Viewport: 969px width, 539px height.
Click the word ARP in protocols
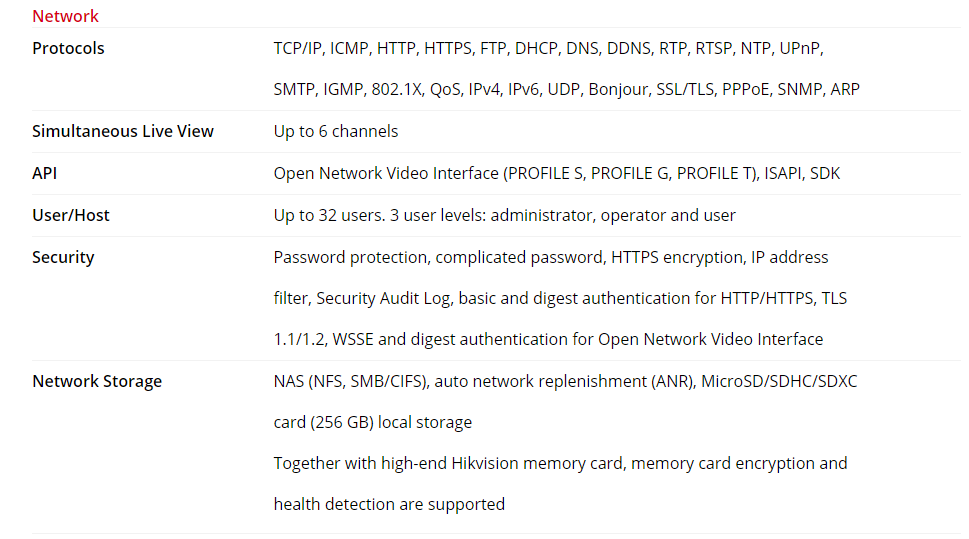pyautogui.click(x=845, y=90)
